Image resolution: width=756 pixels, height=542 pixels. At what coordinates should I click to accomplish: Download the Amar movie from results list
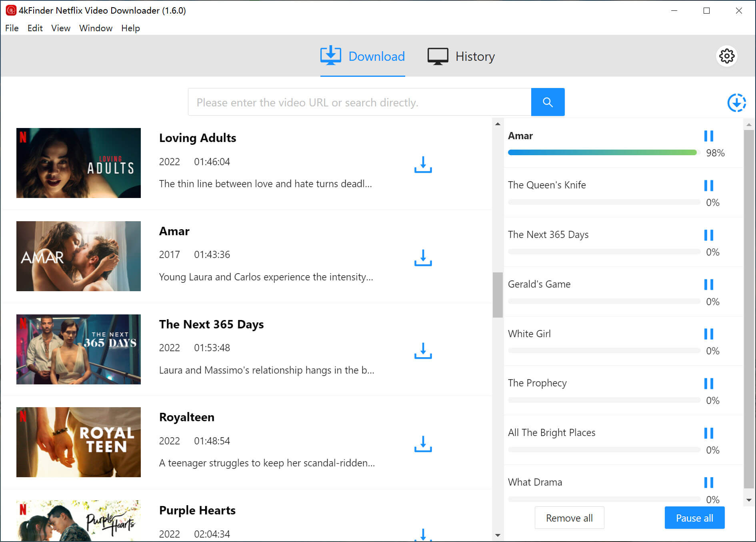[x=423, y=258]
